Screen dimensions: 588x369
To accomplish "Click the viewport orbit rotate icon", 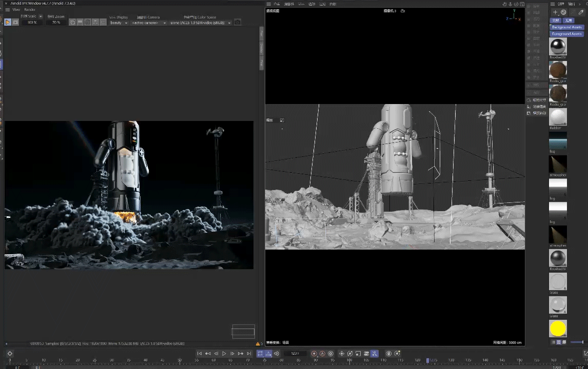I will (516, 4).
